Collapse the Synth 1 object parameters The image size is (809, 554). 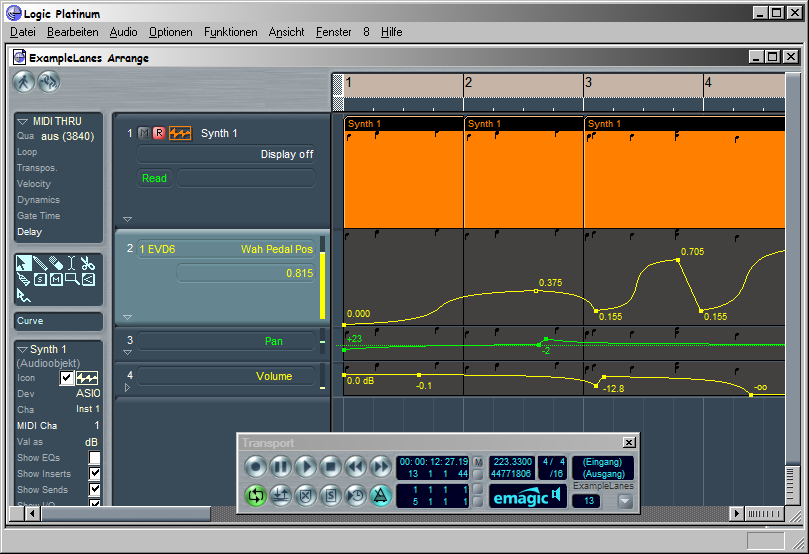point(23,350)
